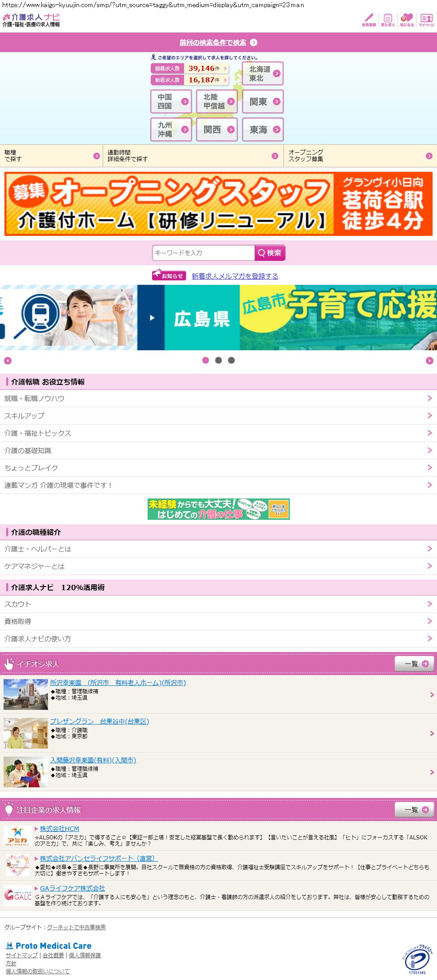Open the プレザングラン 台東谷中 job thumbnail
The width and height of the screenshot is (437, 980).
pos(26,733)
